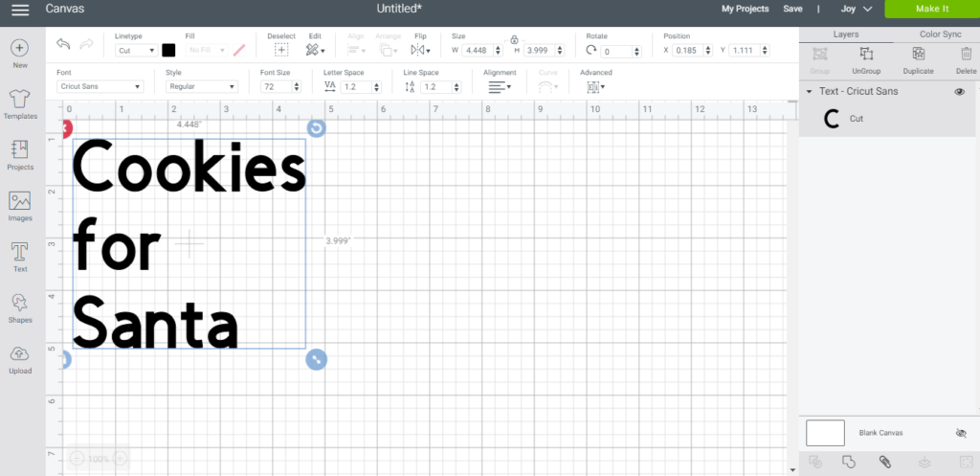Click the Font Size input field
The width and height of the screenshot is (980, 476).
(275, 87)
